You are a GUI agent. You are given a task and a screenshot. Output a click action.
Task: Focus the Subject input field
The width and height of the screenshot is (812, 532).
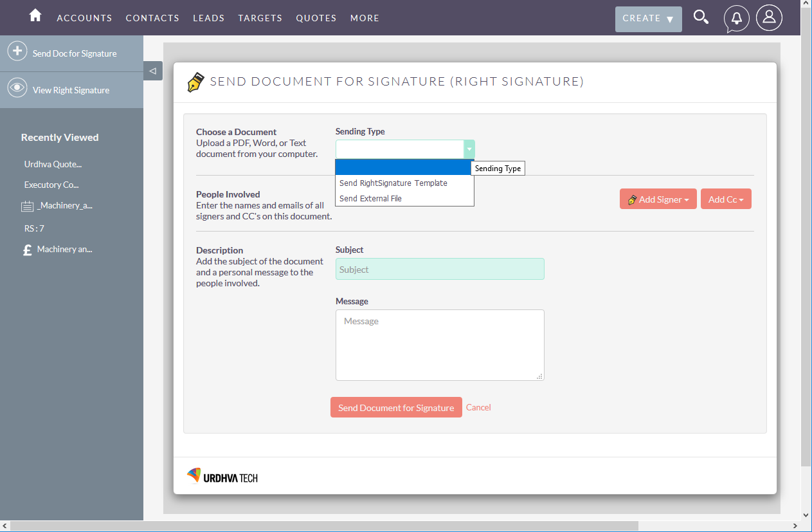tap(440, 269)
